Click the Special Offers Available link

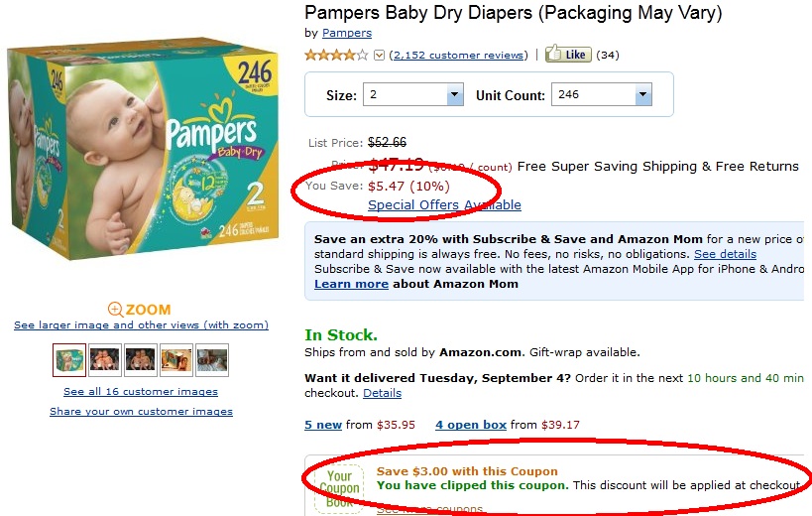(x=444, y=205)
